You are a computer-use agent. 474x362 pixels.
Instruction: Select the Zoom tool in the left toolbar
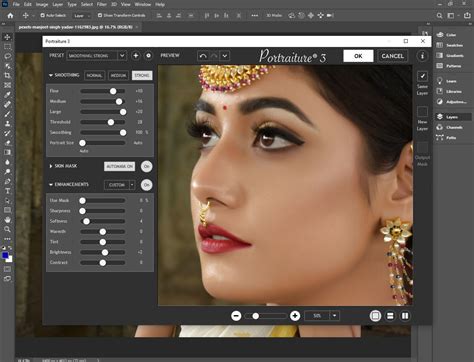tap(7, 229)
